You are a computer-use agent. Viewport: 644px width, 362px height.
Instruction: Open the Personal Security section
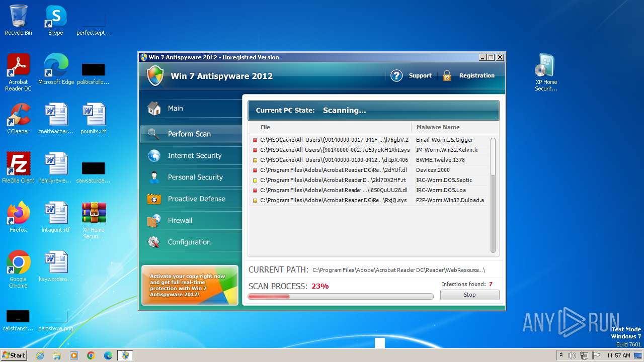pos(191,177)
